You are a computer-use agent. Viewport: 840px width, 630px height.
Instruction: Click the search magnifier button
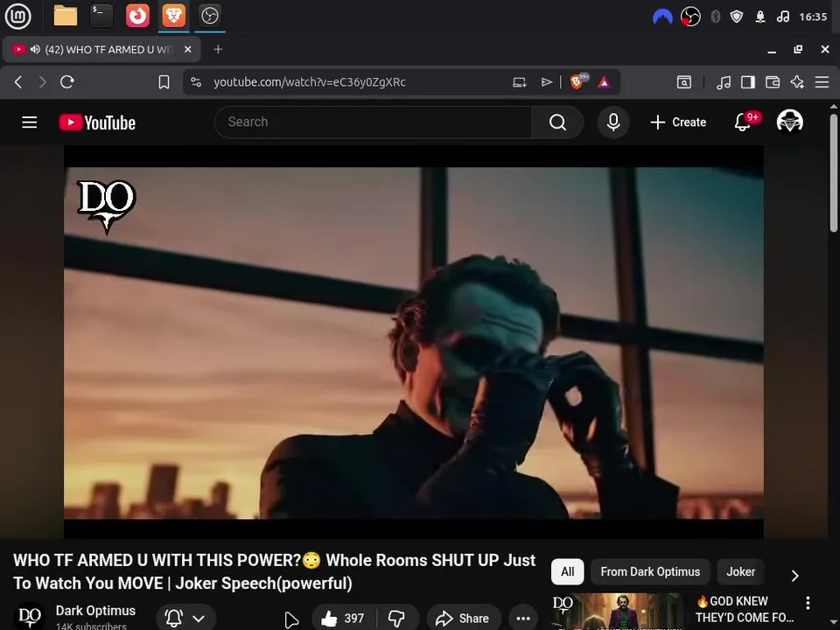(x=557, y=122)
